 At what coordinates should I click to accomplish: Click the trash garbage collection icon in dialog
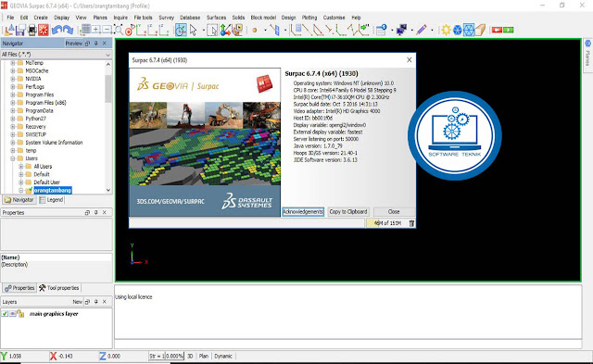411,223
